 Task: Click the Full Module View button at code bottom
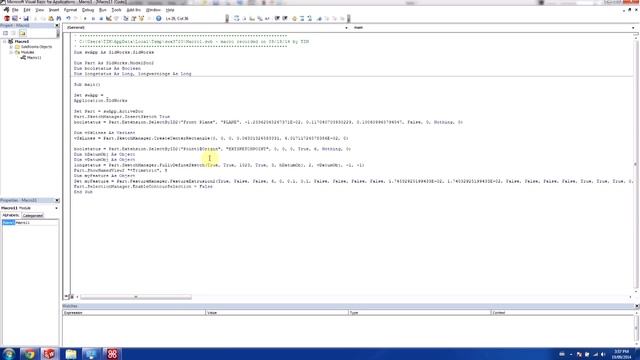point(72,297)
